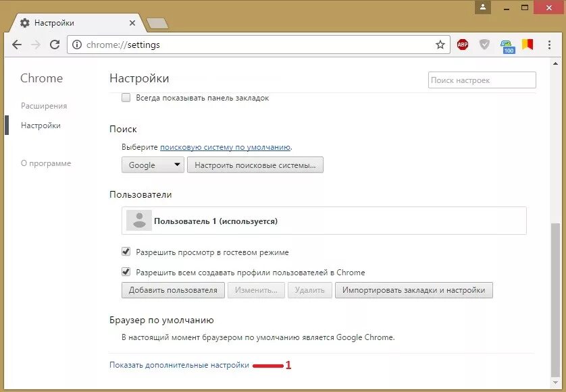
Task: Click the vertical scrollbar thumb
Action: (x=555, y=300)
